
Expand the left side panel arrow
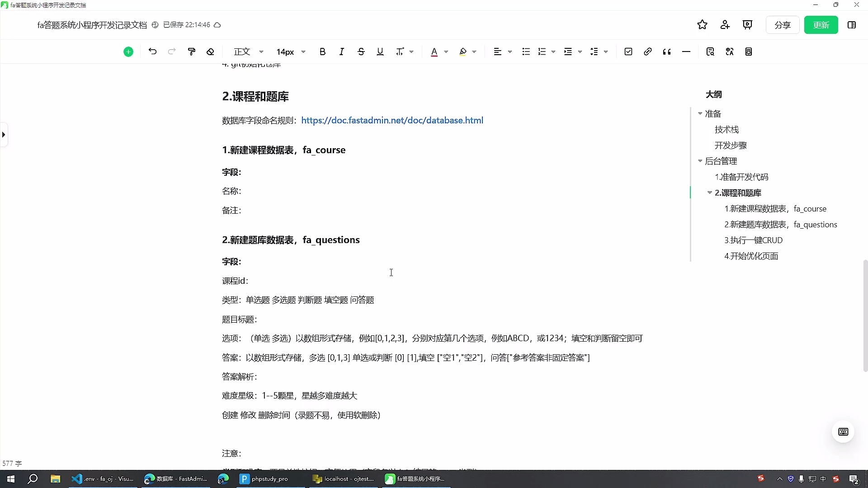4,135
